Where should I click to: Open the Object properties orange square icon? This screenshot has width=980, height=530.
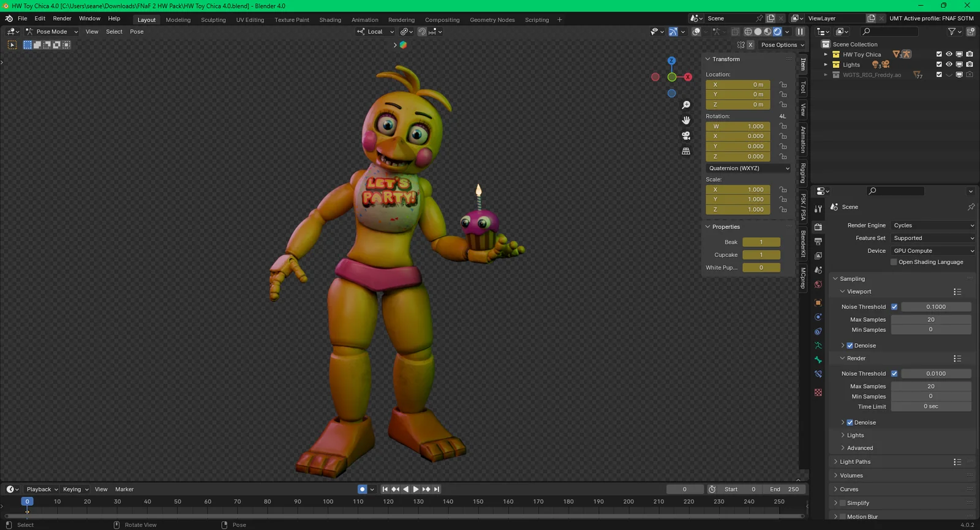point(818,303)
